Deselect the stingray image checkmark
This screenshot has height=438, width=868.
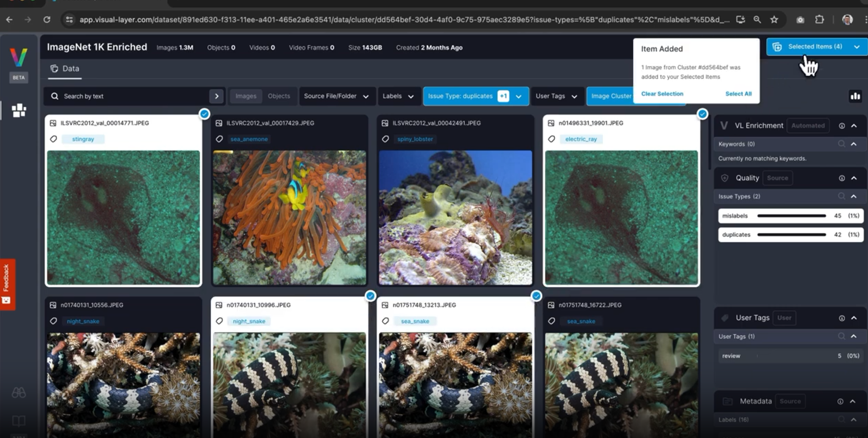205,114
